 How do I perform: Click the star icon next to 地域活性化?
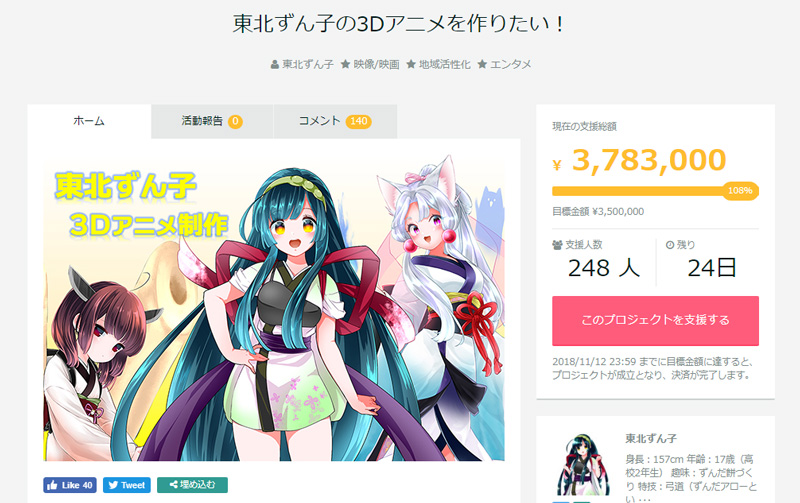411,64
